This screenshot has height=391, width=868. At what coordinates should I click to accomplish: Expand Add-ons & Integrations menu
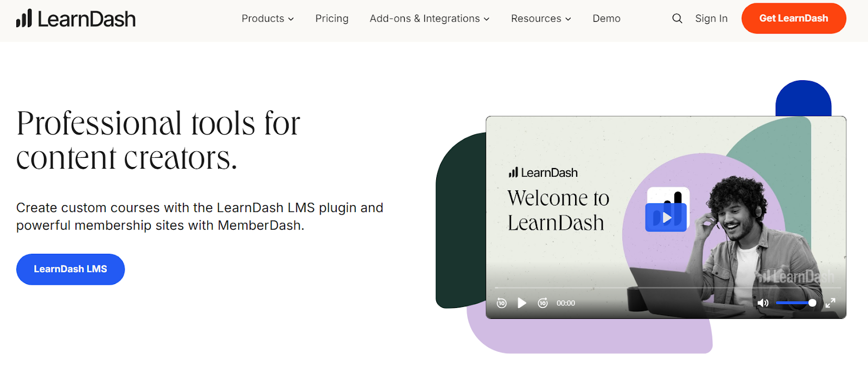coord(430,18)
